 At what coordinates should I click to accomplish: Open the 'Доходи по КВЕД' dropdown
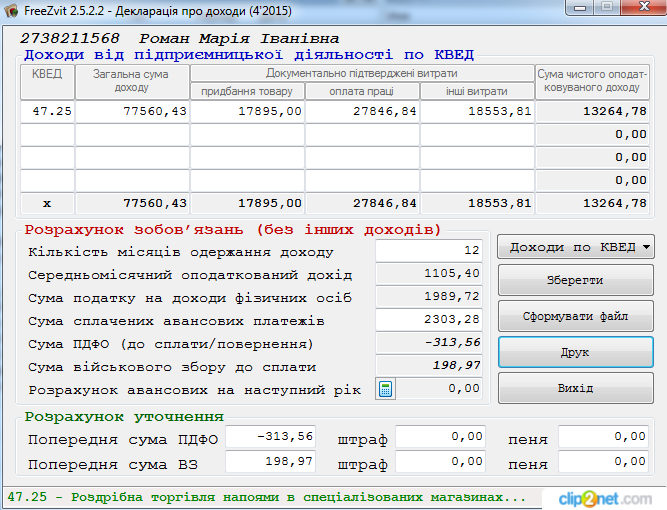[575, 247]
